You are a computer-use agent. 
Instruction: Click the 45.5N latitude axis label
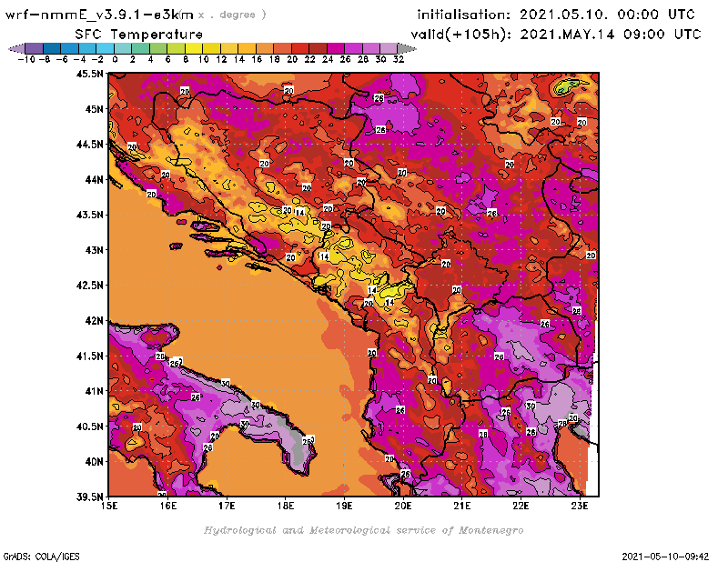point(90,74)
